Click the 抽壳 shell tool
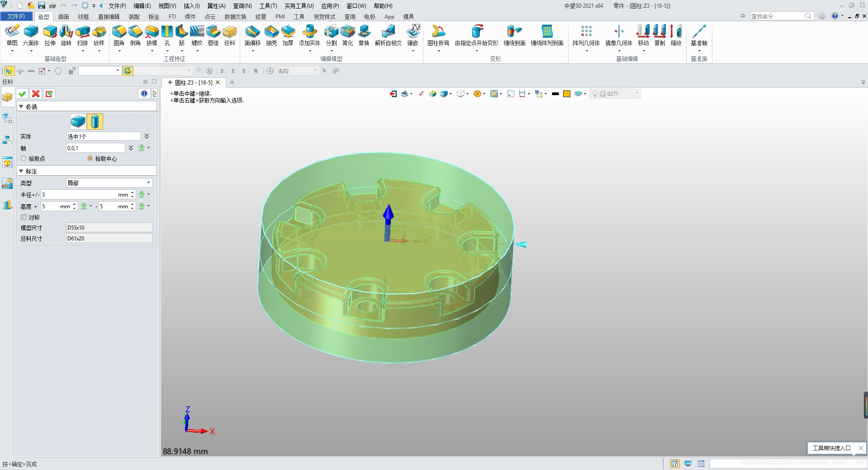The image size is (868, 470). (x=271, y=35)
